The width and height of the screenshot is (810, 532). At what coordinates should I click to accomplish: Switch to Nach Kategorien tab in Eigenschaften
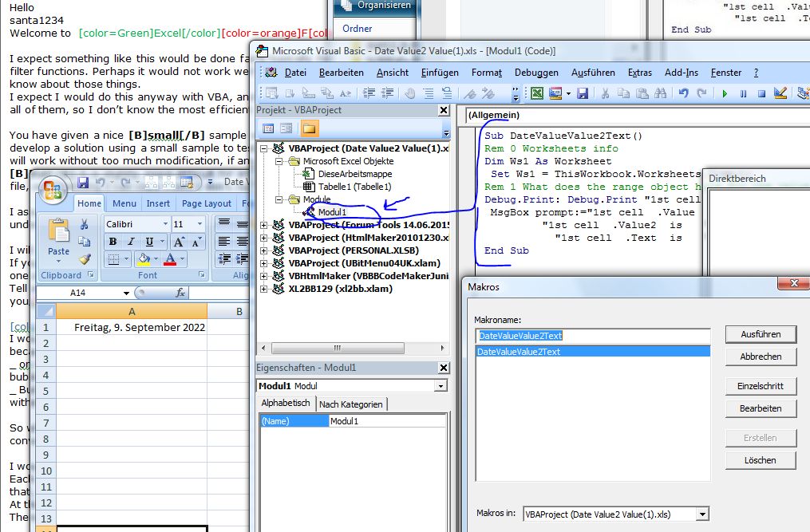[351, 404]
